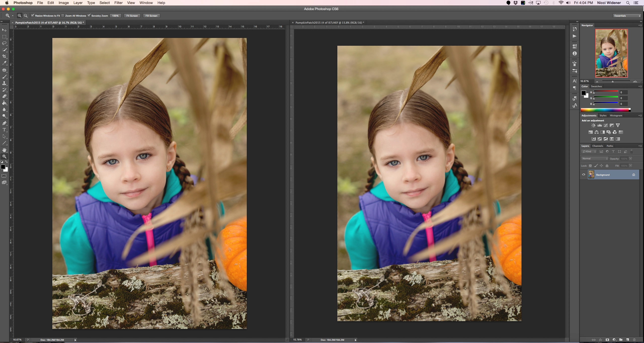Select the Hand tool
The image size is (644, 343).
coord(4,150)
